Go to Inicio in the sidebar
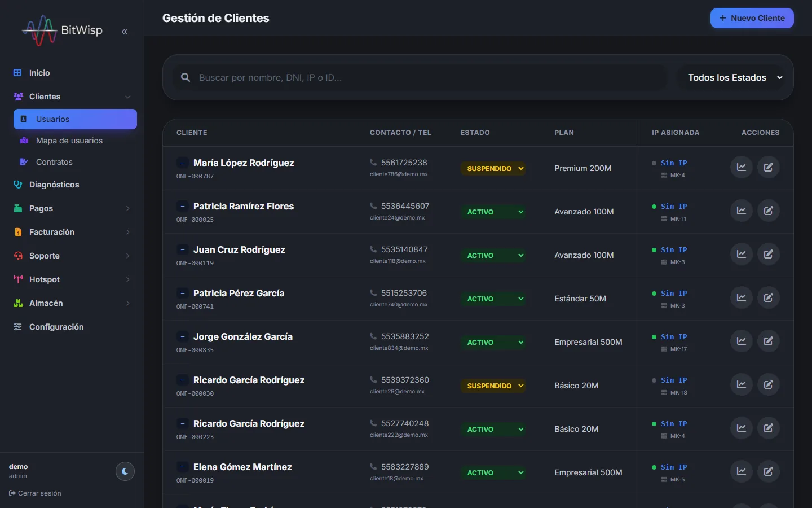The width and height of the screenshot is (812, 508). [x=72, y=73]
